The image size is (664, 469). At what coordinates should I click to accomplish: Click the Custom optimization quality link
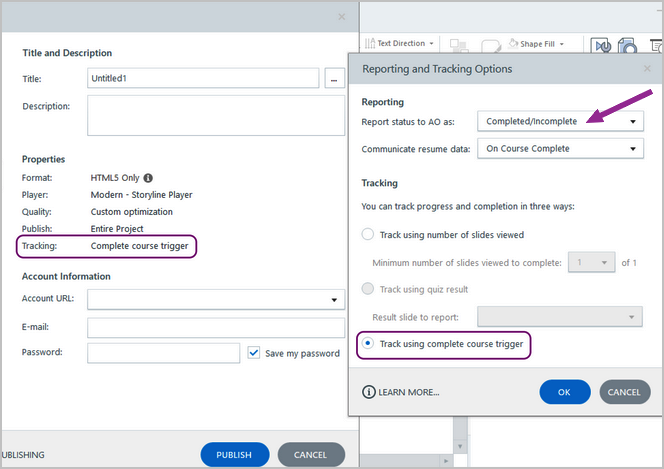click(x=132, y=212)
